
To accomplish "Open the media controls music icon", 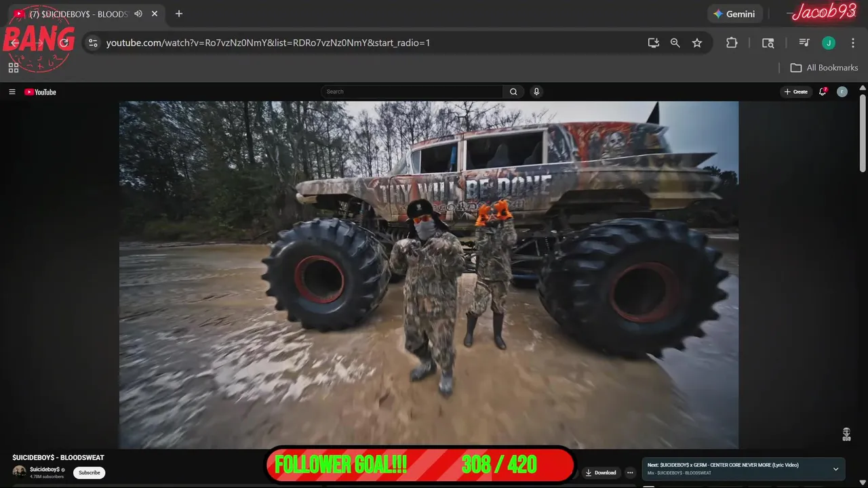I will point(804,43).
